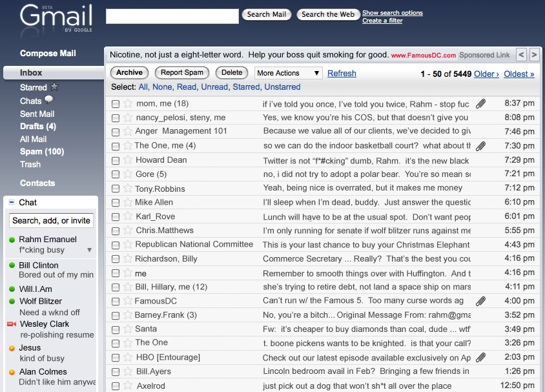Star the Tony.Robbins message

coord(128,189)
